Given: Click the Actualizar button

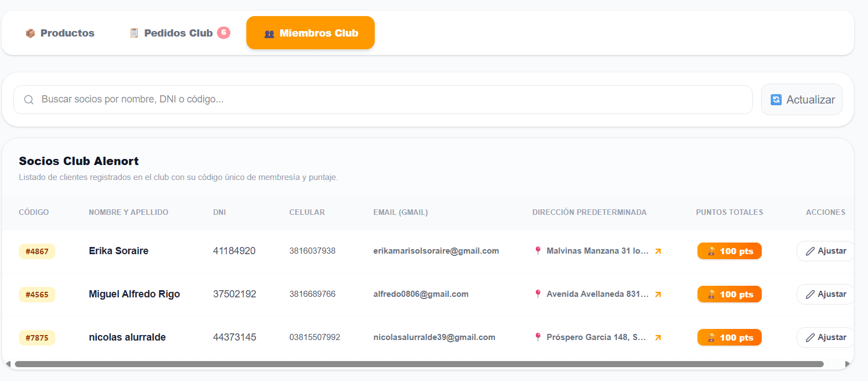Looking at the screenshot, I should point(802,100).
